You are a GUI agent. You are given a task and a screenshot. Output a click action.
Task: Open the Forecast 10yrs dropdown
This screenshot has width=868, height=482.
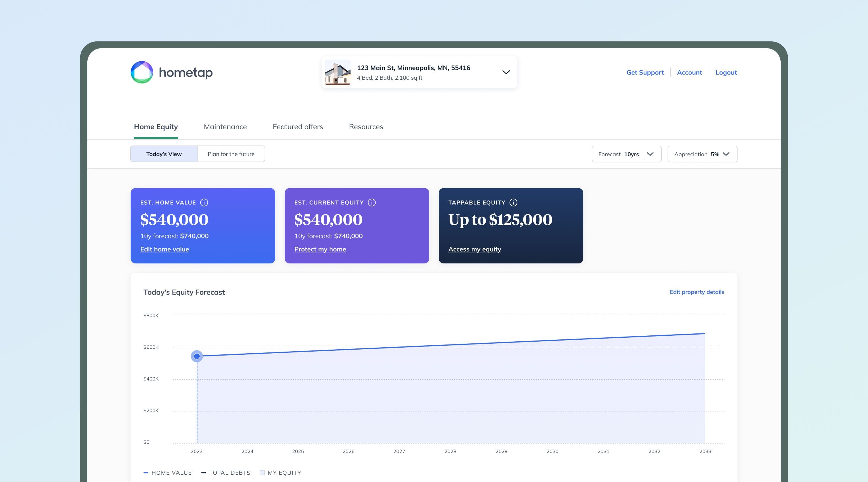(626, 154)
